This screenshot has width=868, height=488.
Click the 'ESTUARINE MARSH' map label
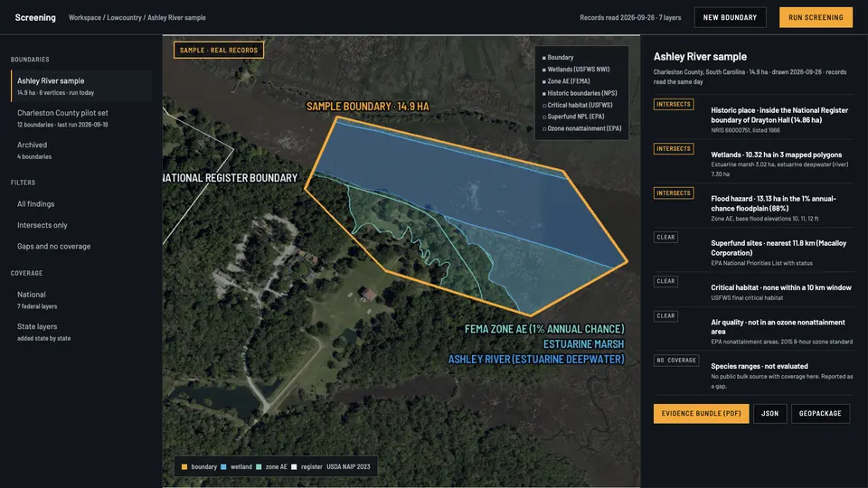click(x=583, y=344)
